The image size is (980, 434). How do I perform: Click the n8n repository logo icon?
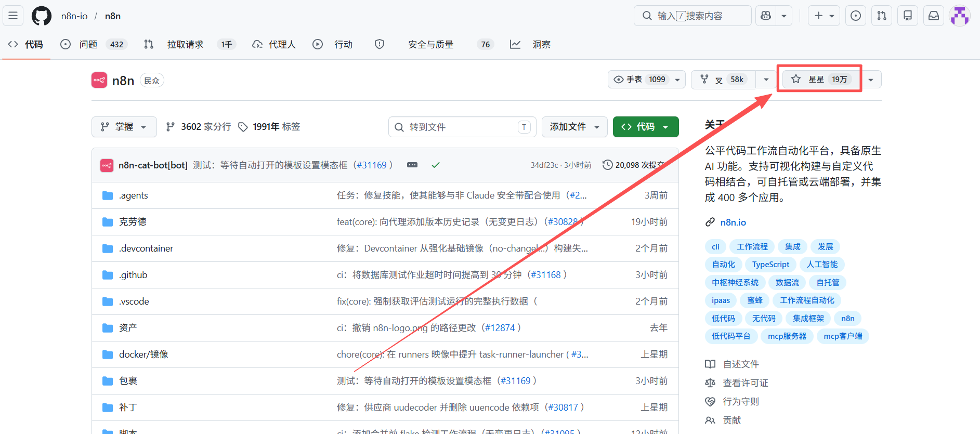[99, 80]
